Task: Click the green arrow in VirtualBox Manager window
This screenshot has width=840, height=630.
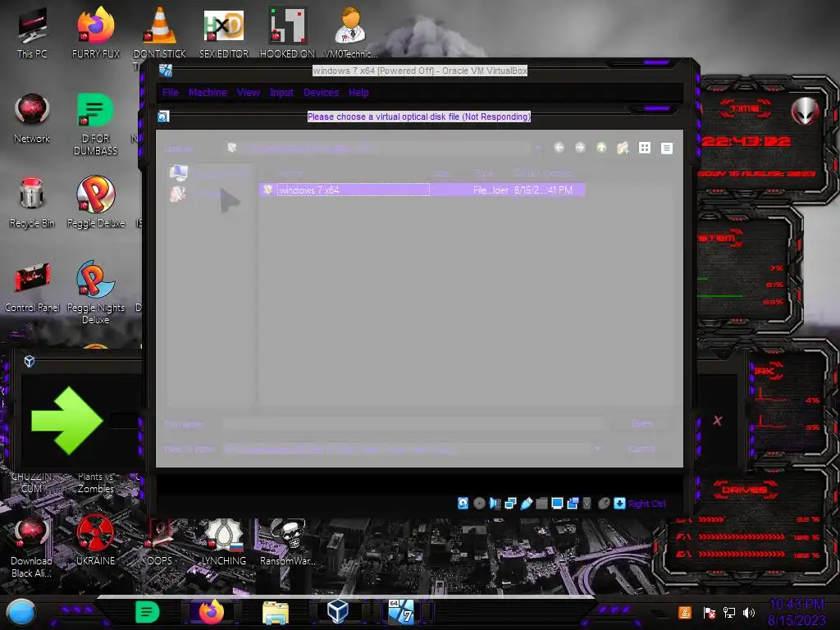Action: coord(66,421)
